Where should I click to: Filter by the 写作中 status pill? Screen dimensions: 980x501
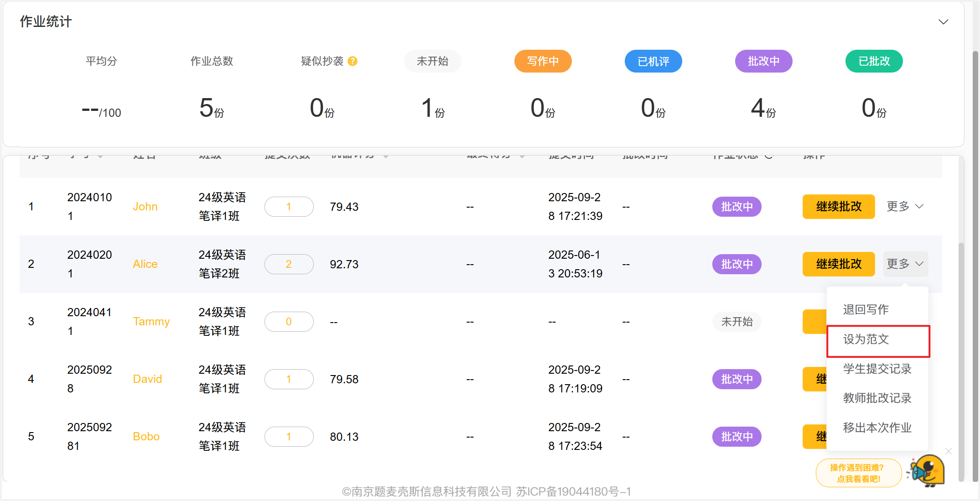[x=543, y=61]
